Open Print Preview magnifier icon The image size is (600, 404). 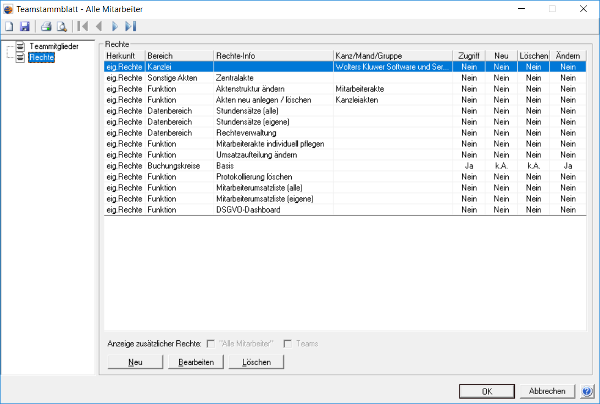[x=62, y=26]
